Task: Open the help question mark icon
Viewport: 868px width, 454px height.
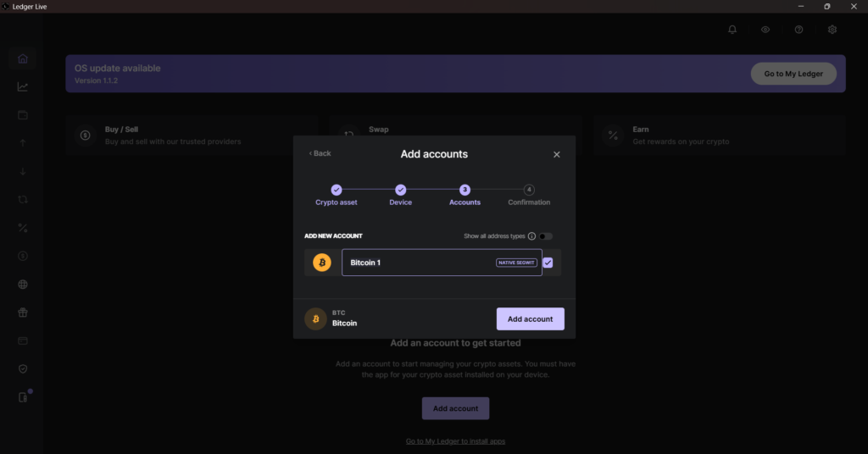Action: click(798, 30)
